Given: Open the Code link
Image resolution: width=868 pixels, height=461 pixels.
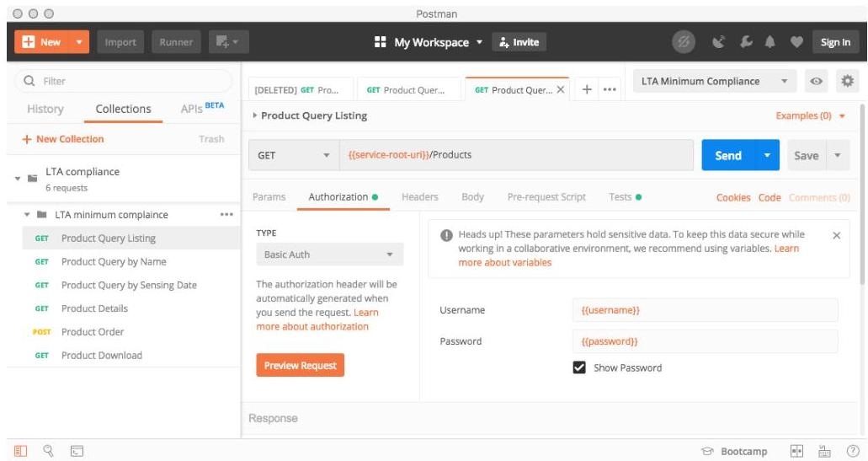Looking at the screenshot, I should (x=769, y=197).
